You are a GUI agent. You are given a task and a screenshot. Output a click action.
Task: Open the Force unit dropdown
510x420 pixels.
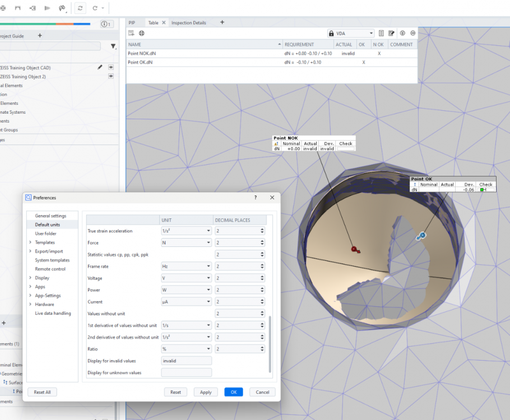(x=186, y=243)
